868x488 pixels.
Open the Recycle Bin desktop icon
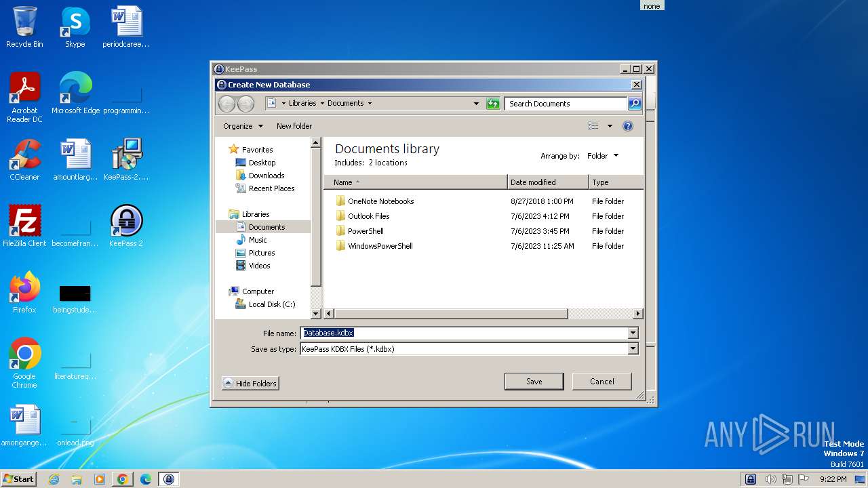click(x=24, y=27)
